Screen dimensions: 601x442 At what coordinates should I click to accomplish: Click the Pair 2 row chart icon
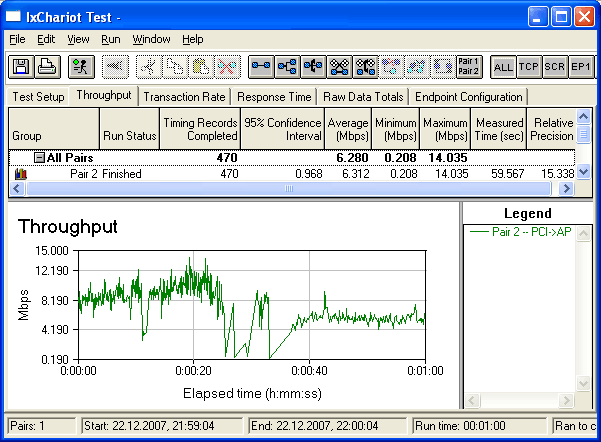(x=21, y=174)
